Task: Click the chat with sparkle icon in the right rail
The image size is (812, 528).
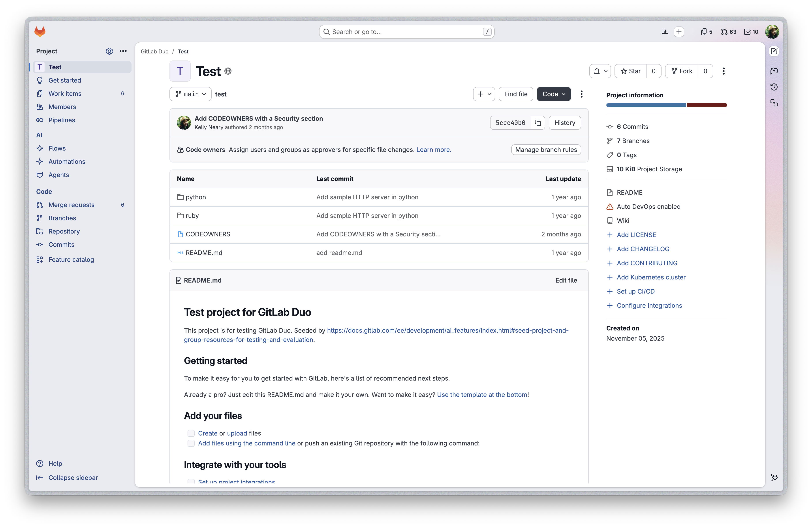Action: click(x=774, y=71)
